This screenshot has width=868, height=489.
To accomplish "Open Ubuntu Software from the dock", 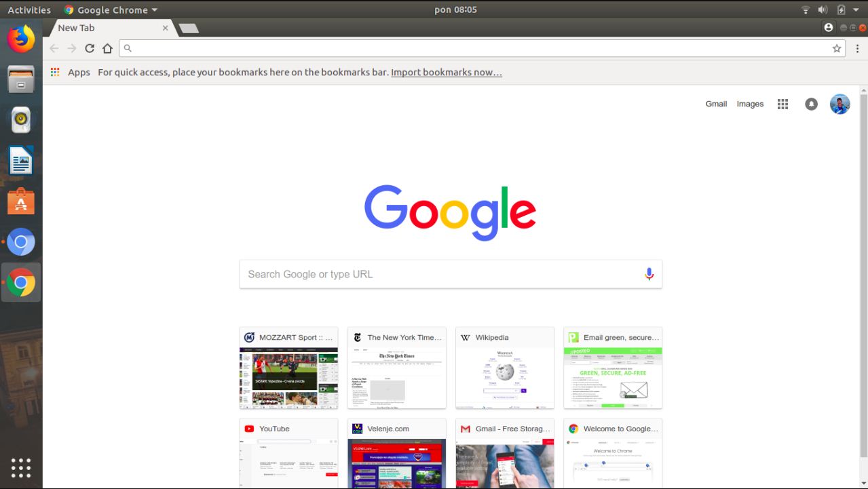I will click(21, 201).
